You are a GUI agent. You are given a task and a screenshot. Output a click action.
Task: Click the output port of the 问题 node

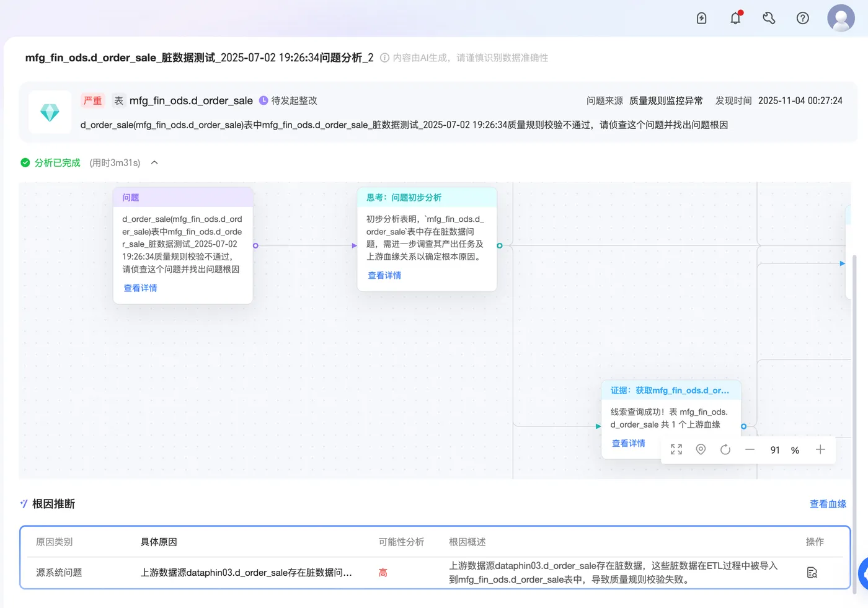pyautogui.click(x=255, y=246)
